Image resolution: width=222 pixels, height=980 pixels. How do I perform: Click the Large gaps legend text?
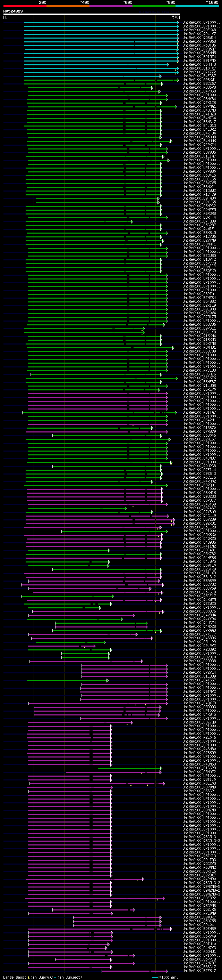pyautogui.click(x=43, y=977)
